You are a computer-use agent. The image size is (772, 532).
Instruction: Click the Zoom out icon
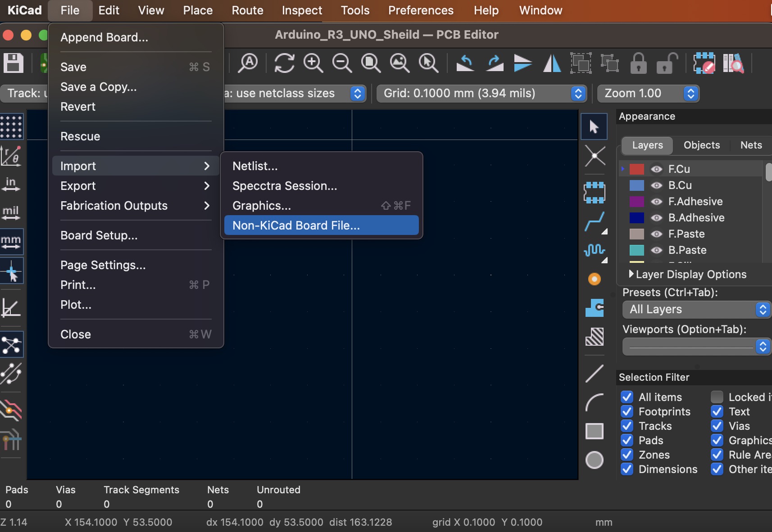[x=342, y=63]
